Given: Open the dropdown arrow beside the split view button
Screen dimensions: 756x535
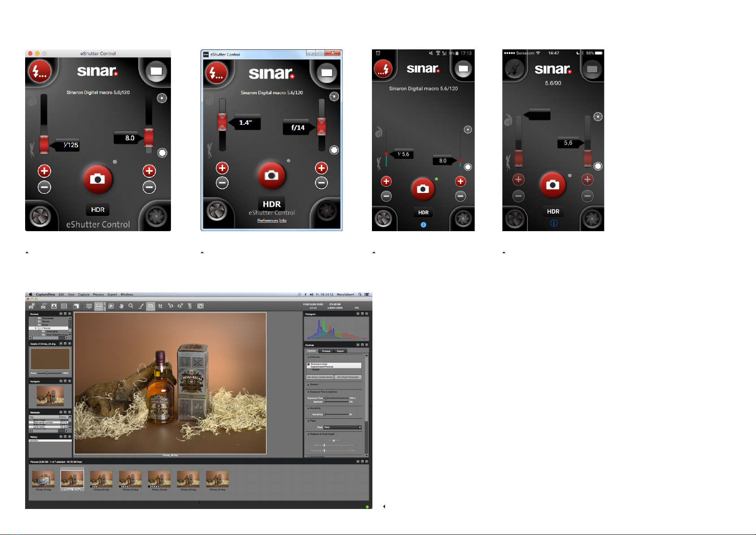Looking at the screenshot, I should coord(105,306).
